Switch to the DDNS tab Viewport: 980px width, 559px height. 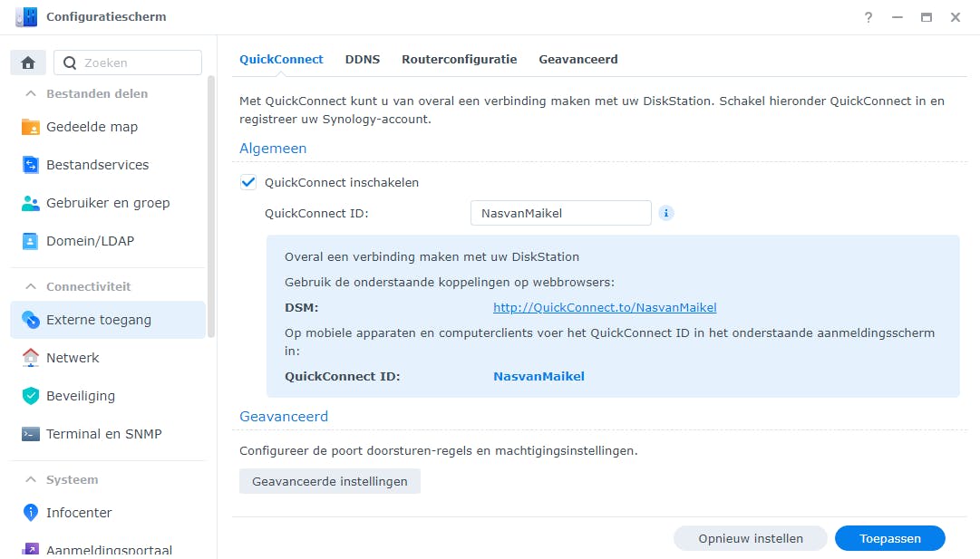click(363, 59)
